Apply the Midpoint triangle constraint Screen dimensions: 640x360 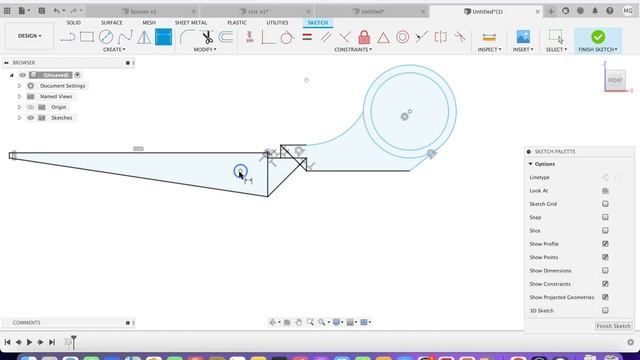click(383, 38)
